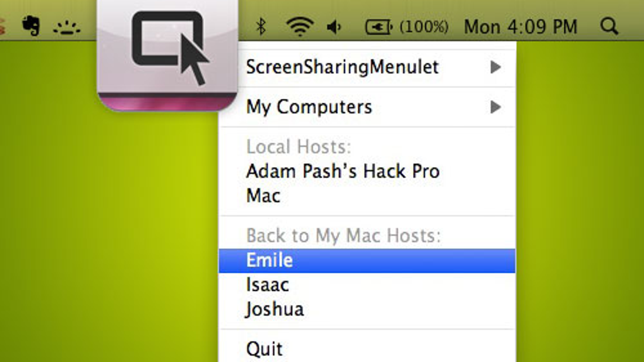
Task: Open the My Computers menu entry
Action: 367,107
